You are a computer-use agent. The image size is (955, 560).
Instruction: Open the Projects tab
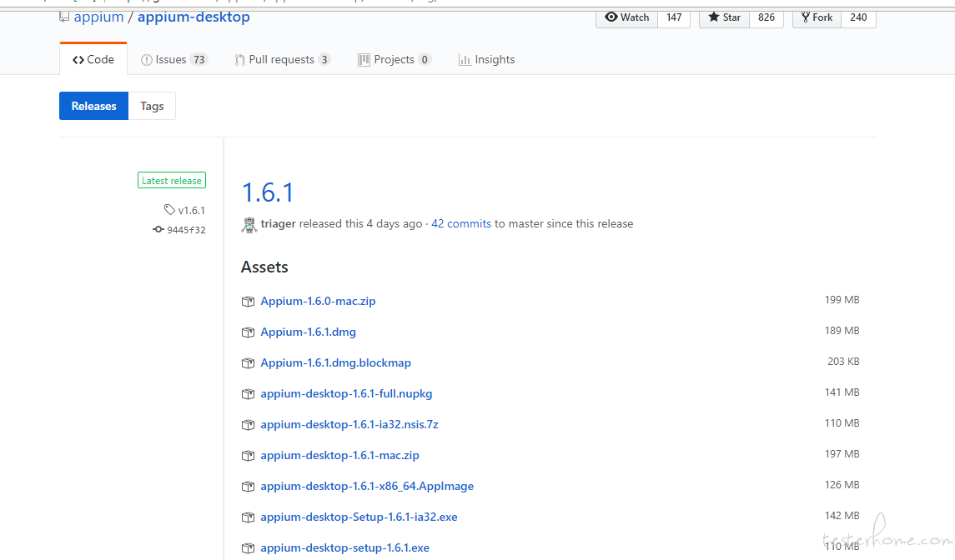[395, 60]
